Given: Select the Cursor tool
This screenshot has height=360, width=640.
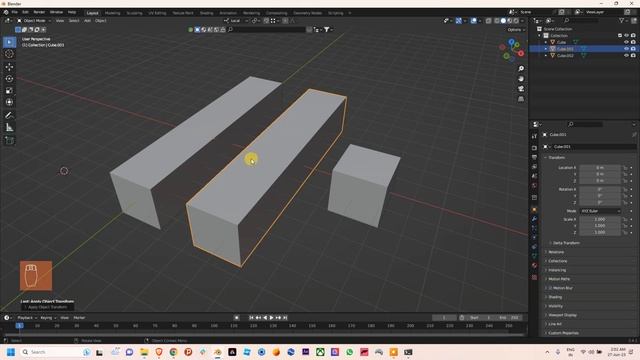Looking at the screenshot, I should tap(9, 54).
